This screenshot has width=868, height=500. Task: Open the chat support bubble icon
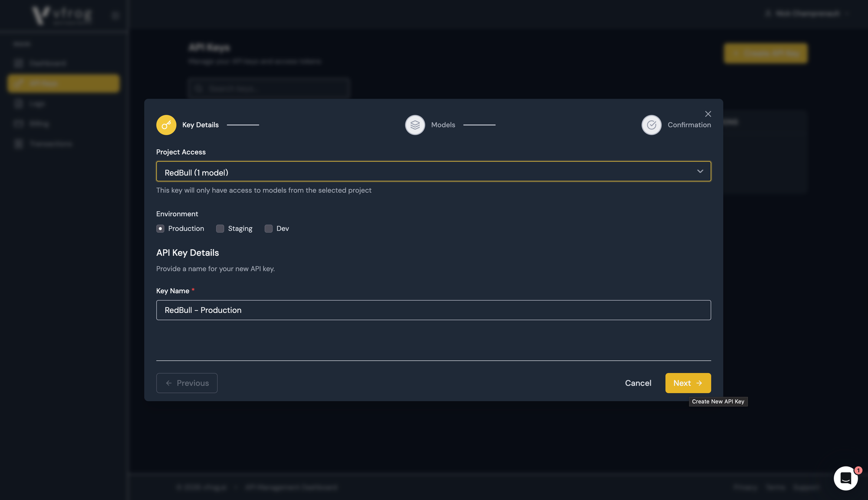coord(845,478)
